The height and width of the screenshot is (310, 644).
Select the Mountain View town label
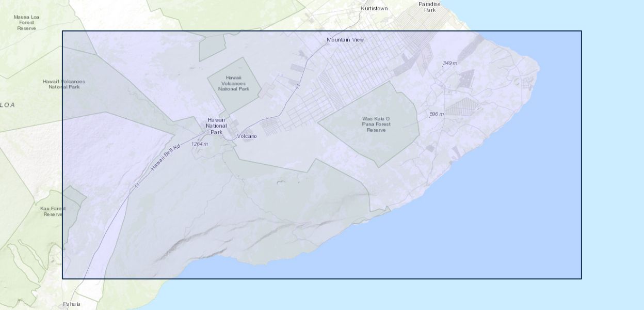tap(345, 40)
